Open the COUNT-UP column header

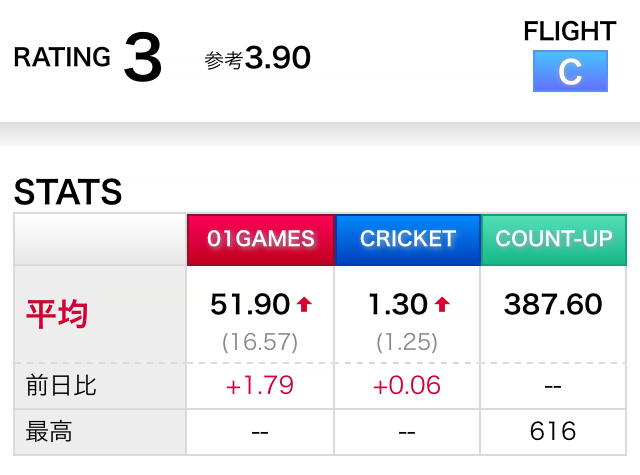click(x=554, y=239)
